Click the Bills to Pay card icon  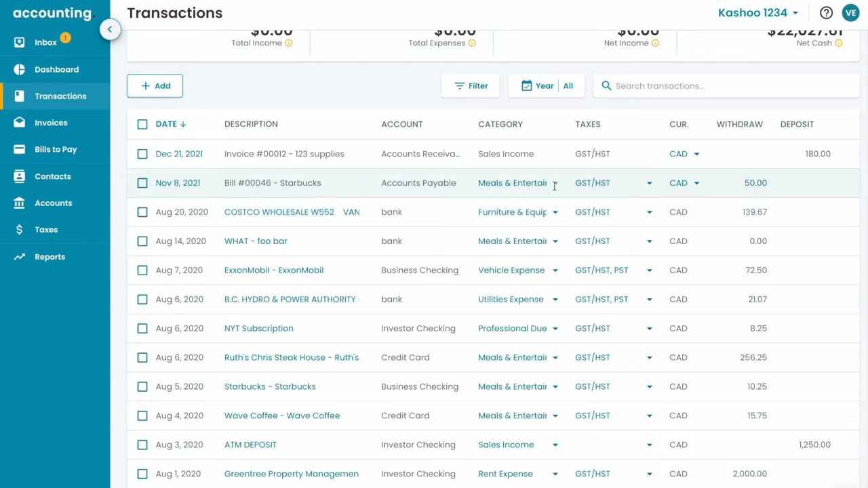tap(20, 150)
